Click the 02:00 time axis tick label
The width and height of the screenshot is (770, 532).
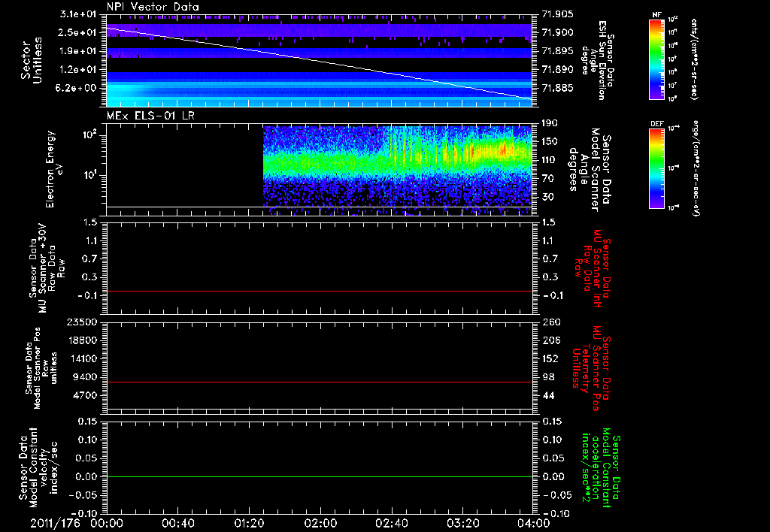tap(320, 523)
